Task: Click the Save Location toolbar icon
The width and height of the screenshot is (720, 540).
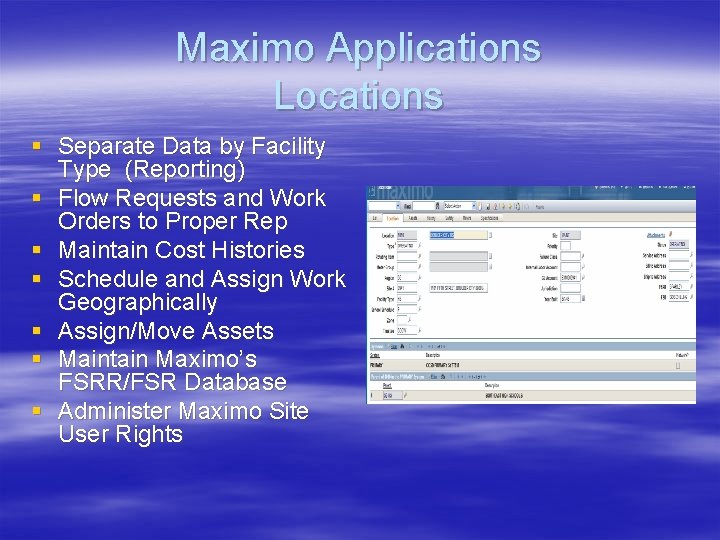Action: pyautogui.click(x=488, y=206)
